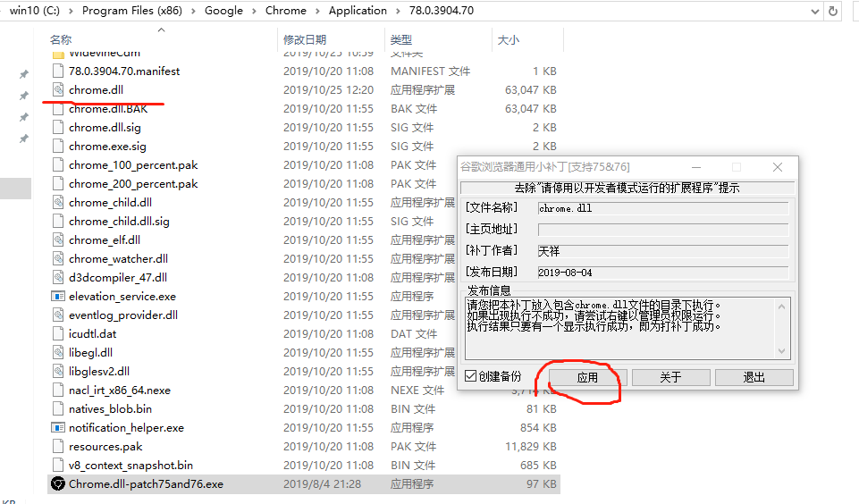Image resolution: width=859 pixels, height=504 pixels.
Task: Click the 2019/8/4 21:28 date cell
Action: pos(322,483)
